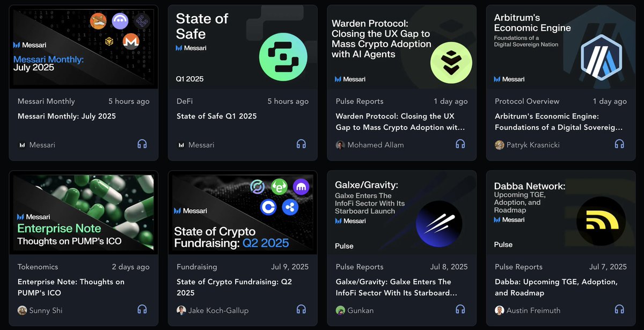Click headphones icon on Dabba report card
The height and width of the screenshot is (330, 644).
[x=619, y=310]
